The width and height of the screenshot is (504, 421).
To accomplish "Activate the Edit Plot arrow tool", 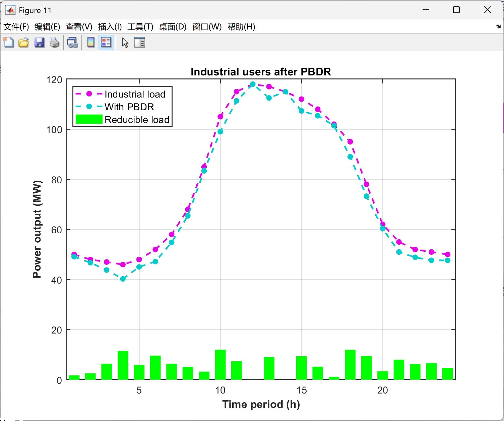I will point(125,43).
